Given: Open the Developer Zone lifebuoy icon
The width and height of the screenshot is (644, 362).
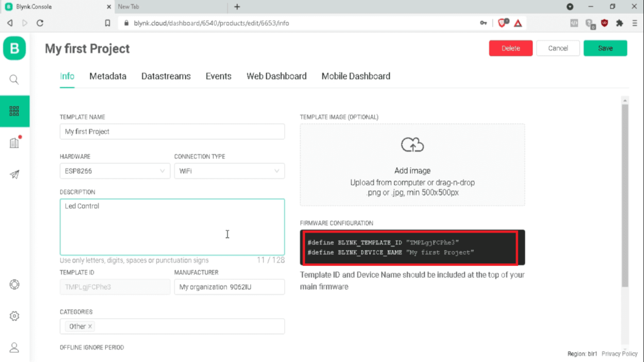Looking at the screenshot, I should click(14, 284).
